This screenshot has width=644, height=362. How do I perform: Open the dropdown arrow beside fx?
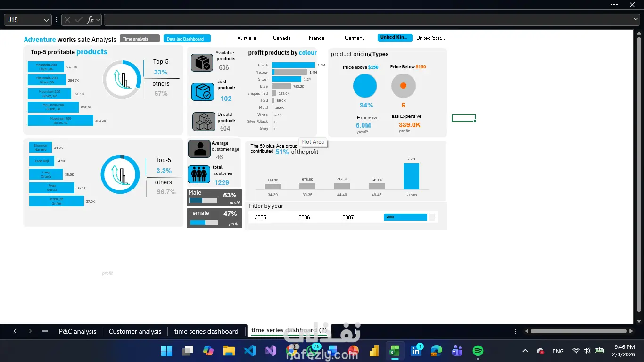(99, 20)
